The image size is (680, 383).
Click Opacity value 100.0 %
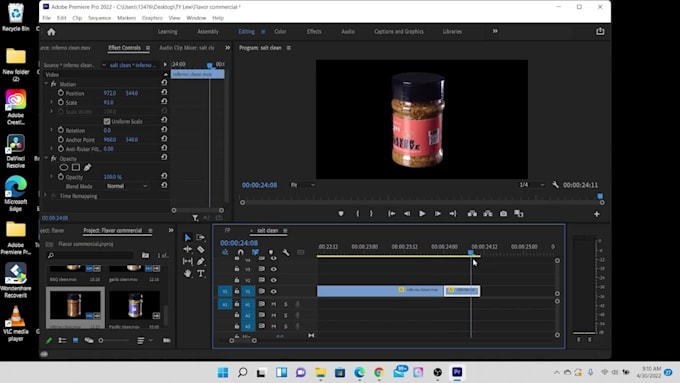point(113,177)
